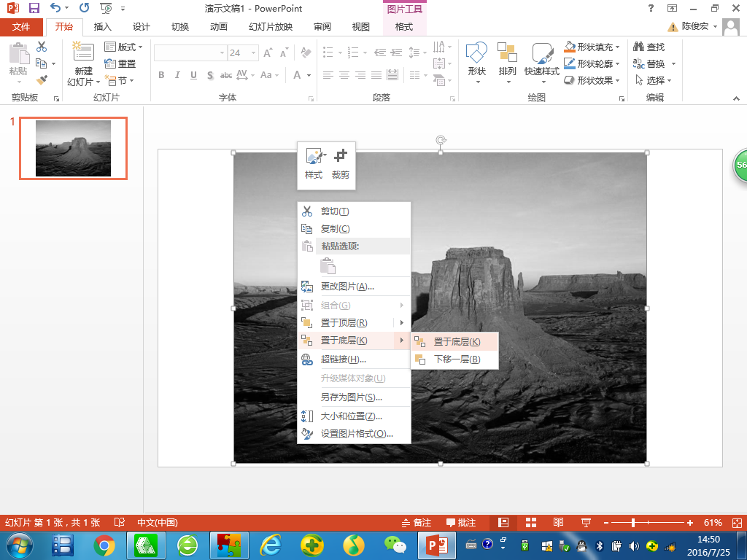Collapse the ribbon with the chevron arrow
The width and height of the screenshot is (747, 560).
736,98
